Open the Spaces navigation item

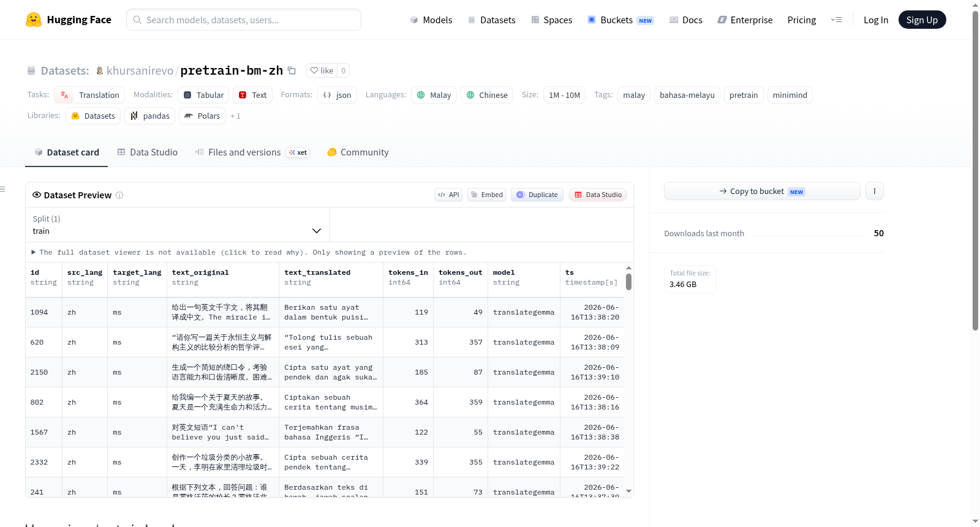[x=552, y=20]
